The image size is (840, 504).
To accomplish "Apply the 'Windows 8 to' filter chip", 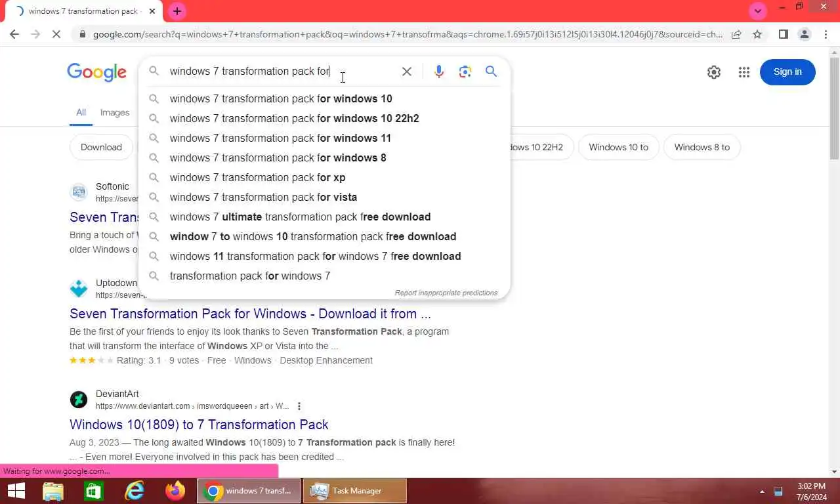I will click(x=702, y=147).
